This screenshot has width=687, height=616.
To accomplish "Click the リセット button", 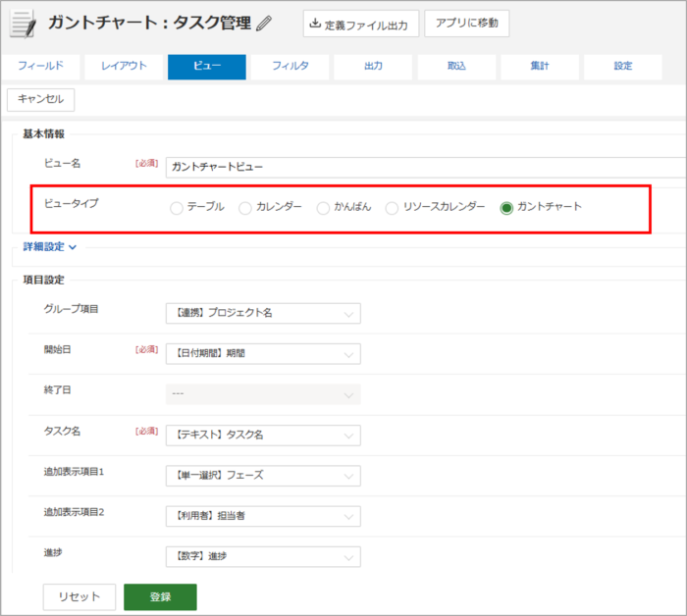I will (x=79, y=596).
